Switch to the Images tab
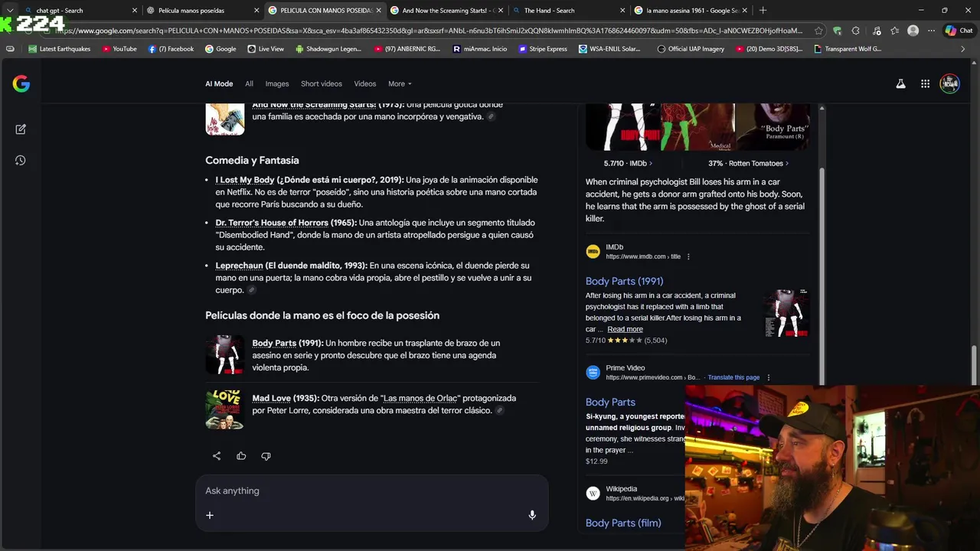The width and height of the screenshot is (980, 551). 277,83
